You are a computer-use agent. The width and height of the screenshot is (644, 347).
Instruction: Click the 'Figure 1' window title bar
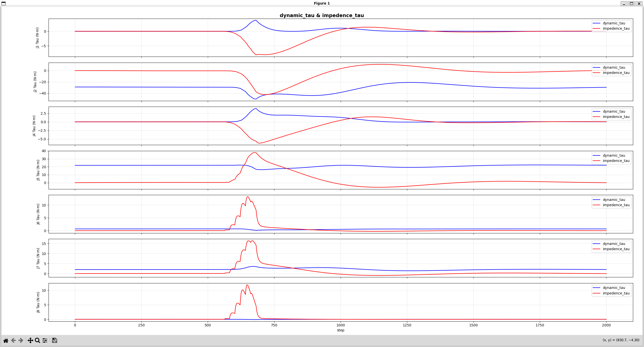pos(321,3)
